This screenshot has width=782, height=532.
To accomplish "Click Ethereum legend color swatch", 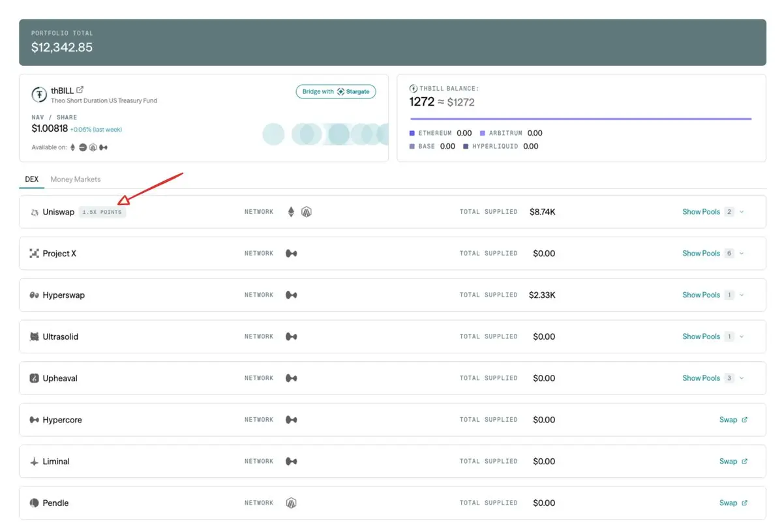I will [x=412, y=133].
